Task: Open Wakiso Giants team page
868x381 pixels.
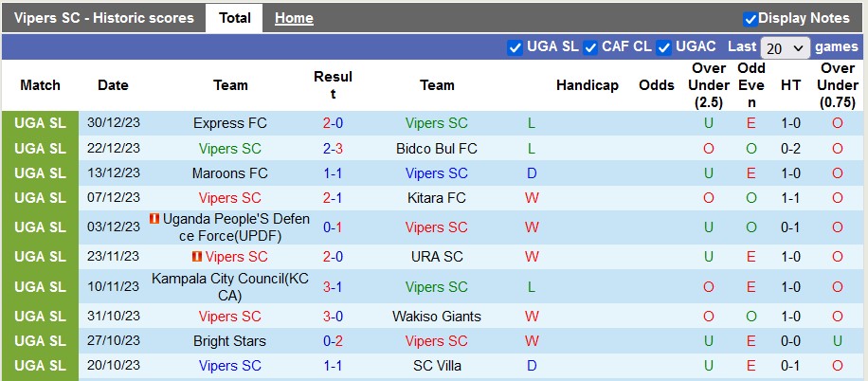Action: click(x=437, y=317)
